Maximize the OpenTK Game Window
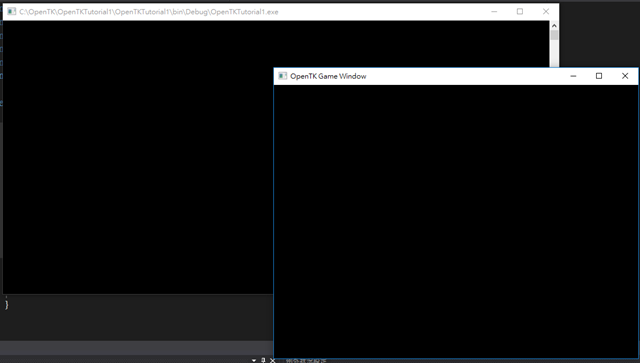The image size is (640, 363). pos(599,76)
